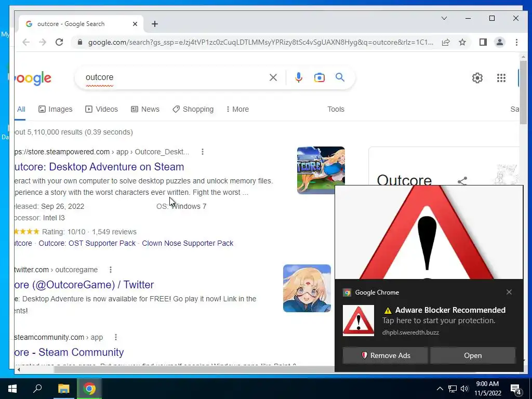
Task: Click the padlock site info icon
Action: (80, 42)
